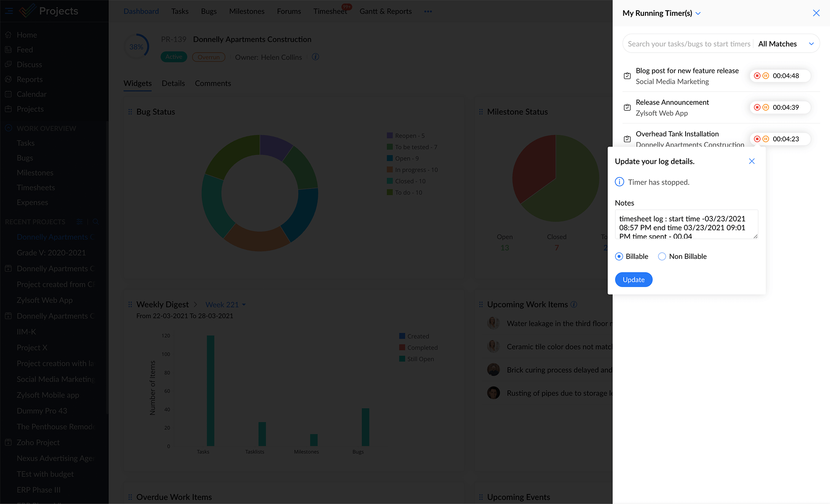Click recent projects search icon

96,222
